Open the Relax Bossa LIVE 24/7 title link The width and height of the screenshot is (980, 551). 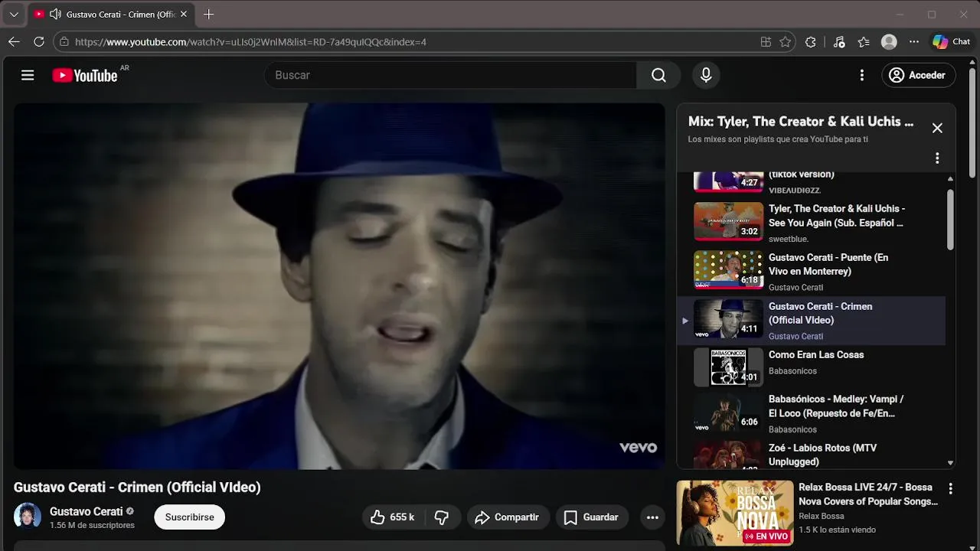click(868, 494)
